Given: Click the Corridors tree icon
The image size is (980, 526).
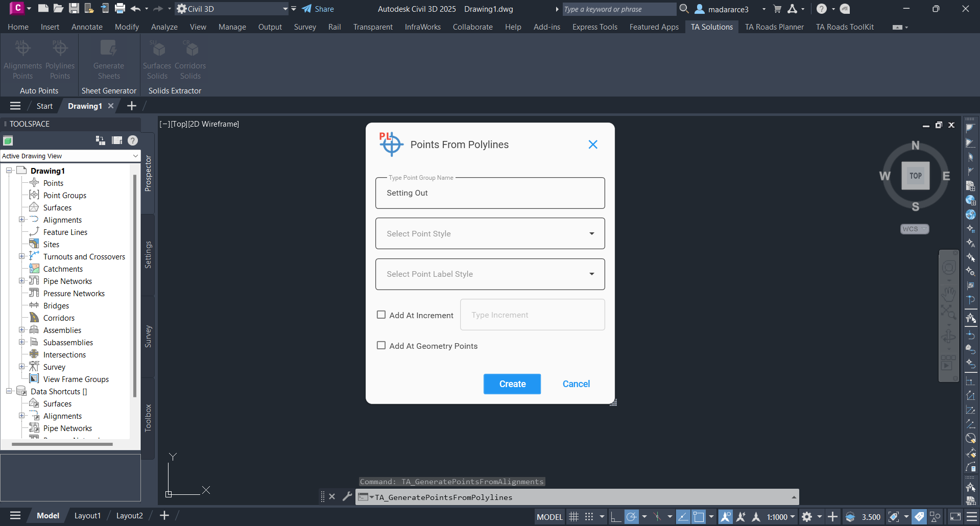Looking at the screenshot, I should coord(34,318).
